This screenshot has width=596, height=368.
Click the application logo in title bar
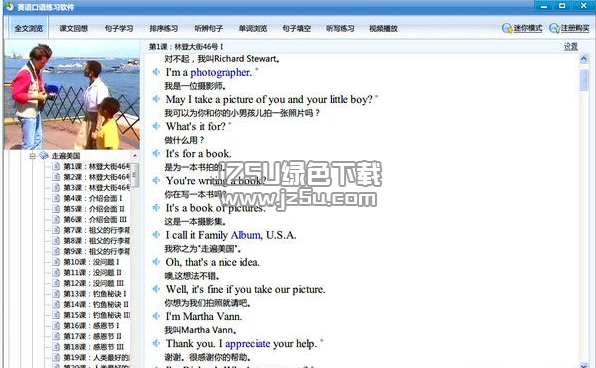pos(9,6)
